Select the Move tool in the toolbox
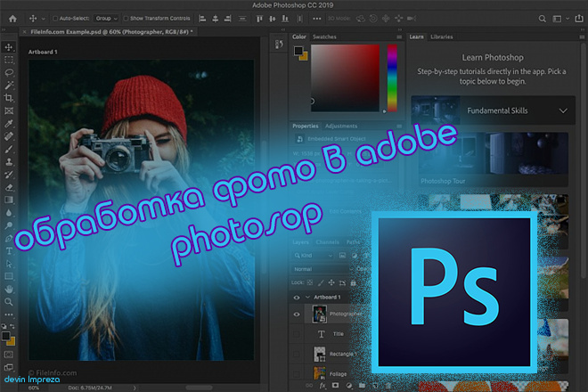 [9, 47]
